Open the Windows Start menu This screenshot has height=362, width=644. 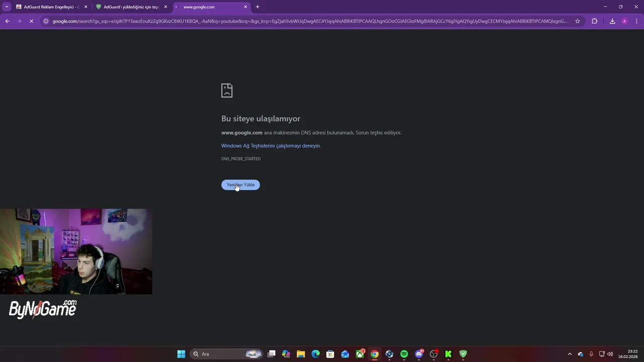tap(181, 354)
